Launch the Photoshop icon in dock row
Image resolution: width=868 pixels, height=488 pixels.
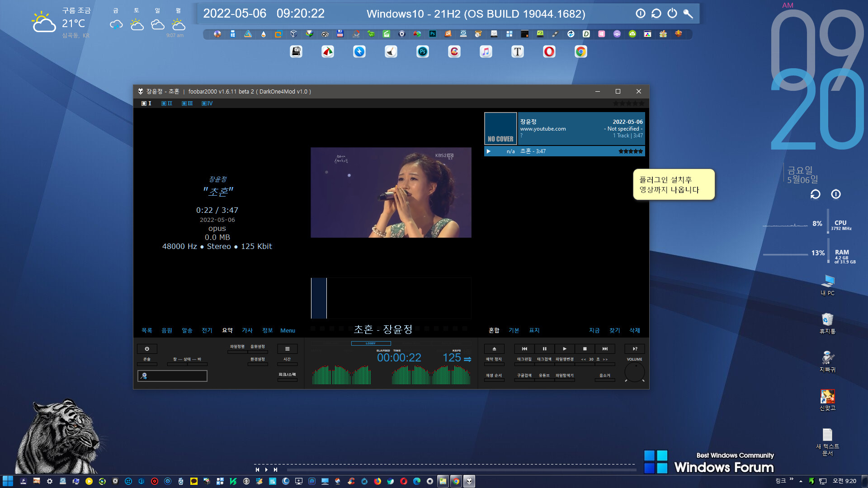tap(423, 52)
